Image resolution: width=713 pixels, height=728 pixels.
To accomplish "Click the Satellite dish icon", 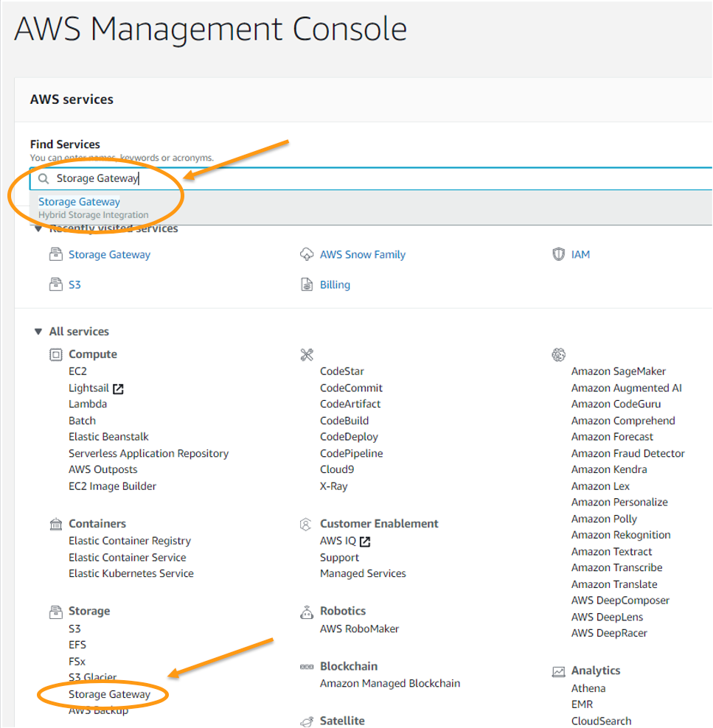I will (x=307, y=721).
